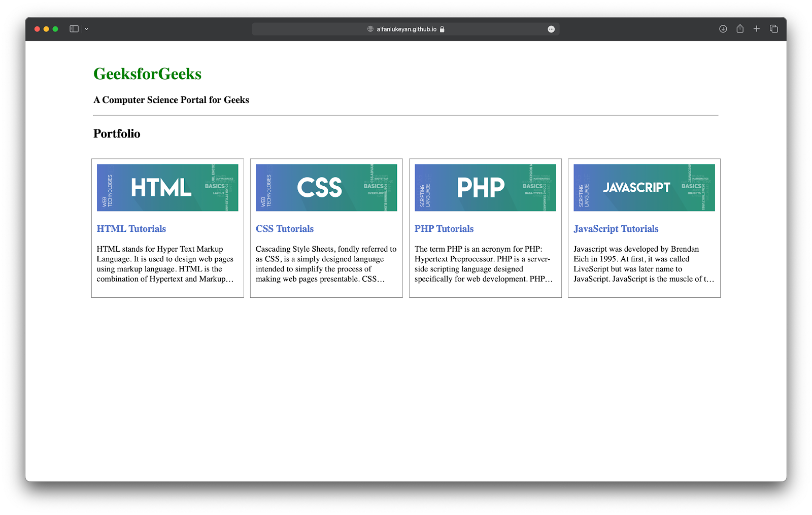Close the Safari window with red button

pyautogui.click(x=37, y=29)
